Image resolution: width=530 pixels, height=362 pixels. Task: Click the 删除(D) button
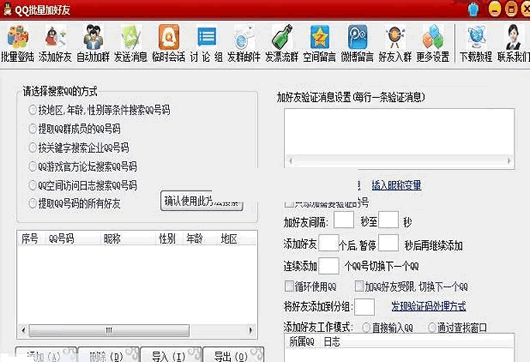[108, 355]
